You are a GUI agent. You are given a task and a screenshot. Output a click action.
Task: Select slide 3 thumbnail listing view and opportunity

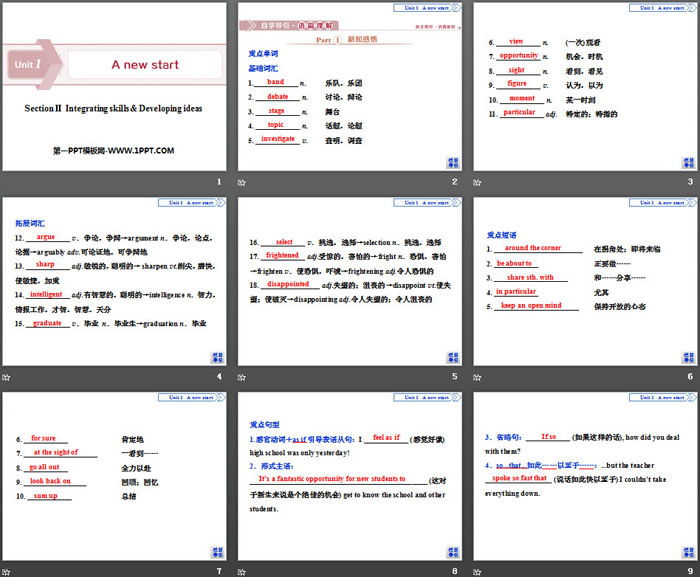click(585, 87)
